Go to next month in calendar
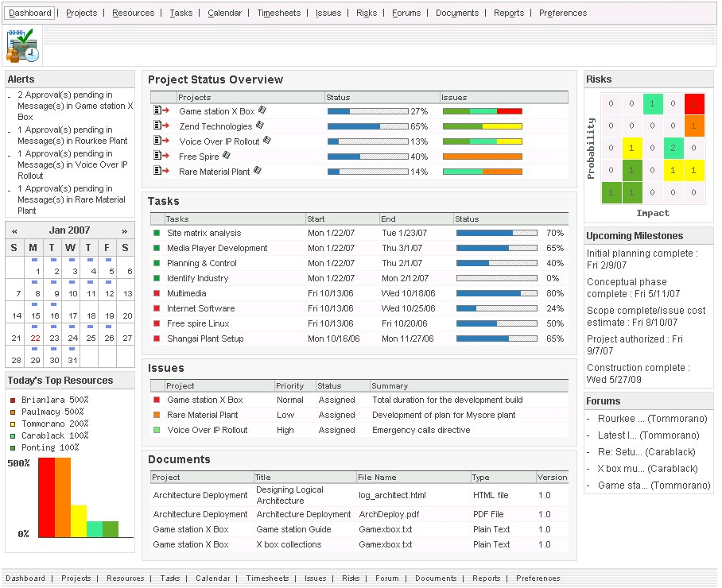The height and width of the screenshot is (588, 722). pos(124,231)
